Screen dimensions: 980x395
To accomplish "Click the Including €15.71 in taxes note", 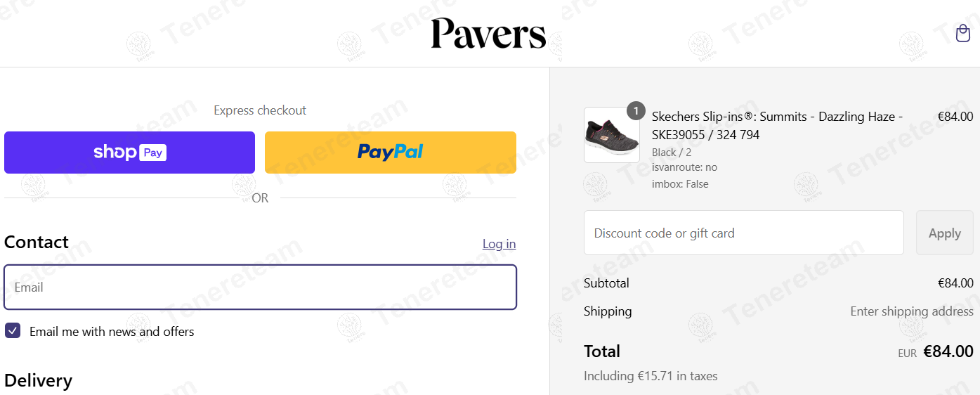I will pos(651,376).
